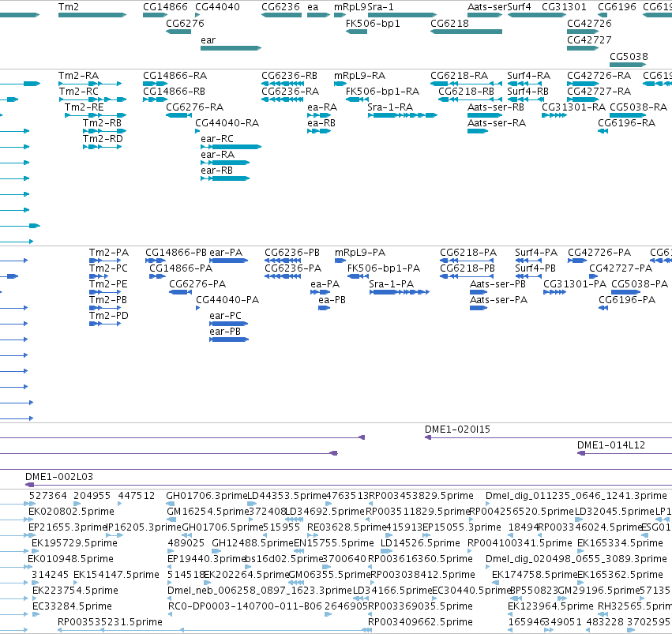This screenshot has height=634, width=672.
Task: Click the "RP004100341.5prime" EST label
Action: (520, 543)
